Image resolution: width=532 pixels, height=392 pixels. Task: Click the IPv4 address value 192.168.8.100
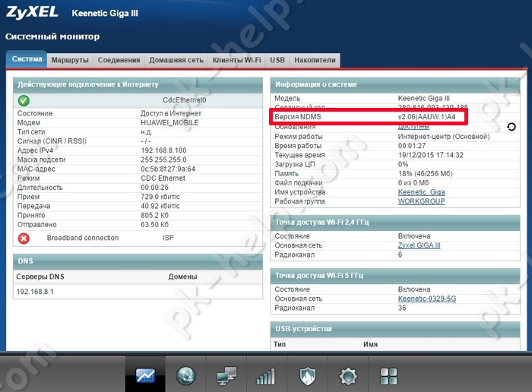pyautogui.click(x=163, y=150)
